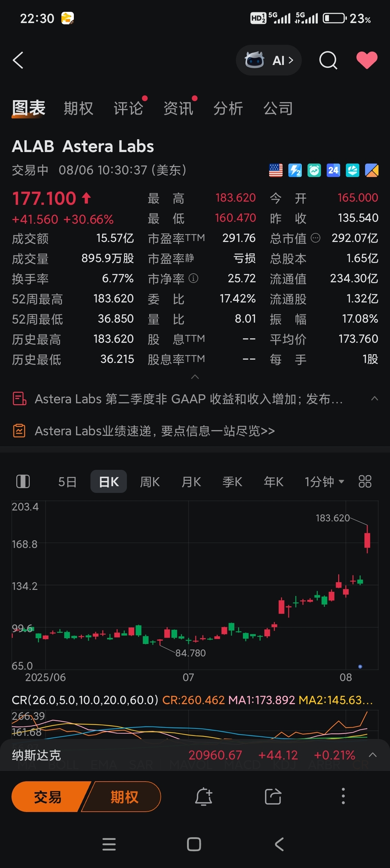This screenshot has width=390, height=868.
Task: Tap the red news document icon
Action: coord(19,398)
